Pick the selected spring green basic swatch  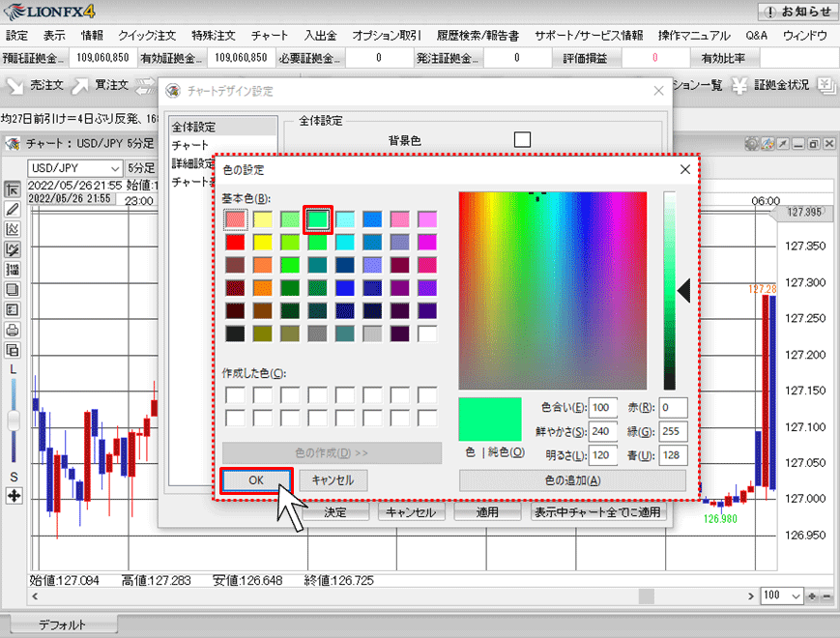[318, 219]
